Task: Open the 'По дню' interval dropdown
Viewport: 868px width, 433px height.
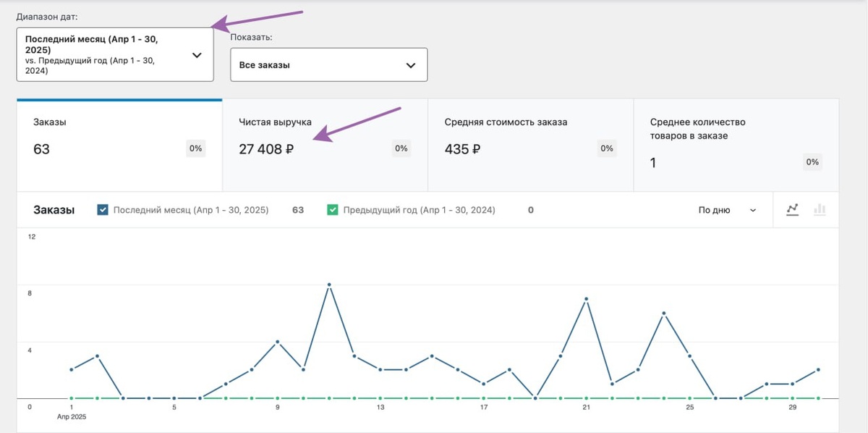Action: [x=727, y=210]
